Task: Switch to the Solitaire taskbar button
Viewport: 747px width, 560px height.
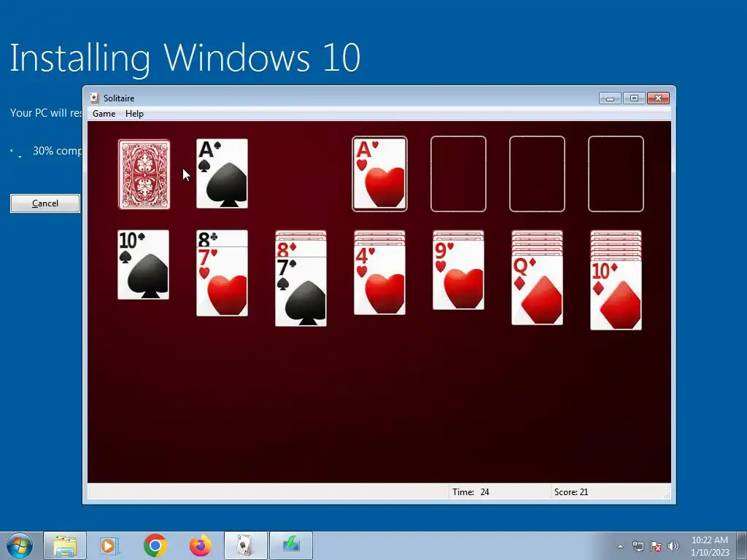Action: click(246, 545)
